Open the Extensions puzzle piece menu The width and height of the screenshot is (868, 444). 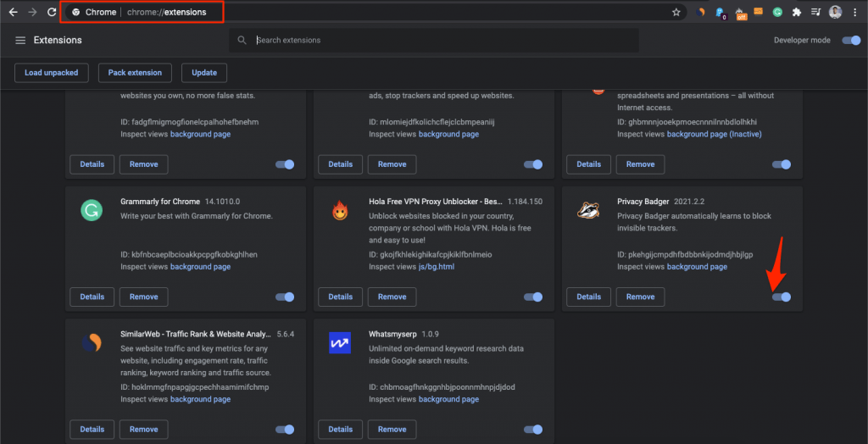[797, 13]
